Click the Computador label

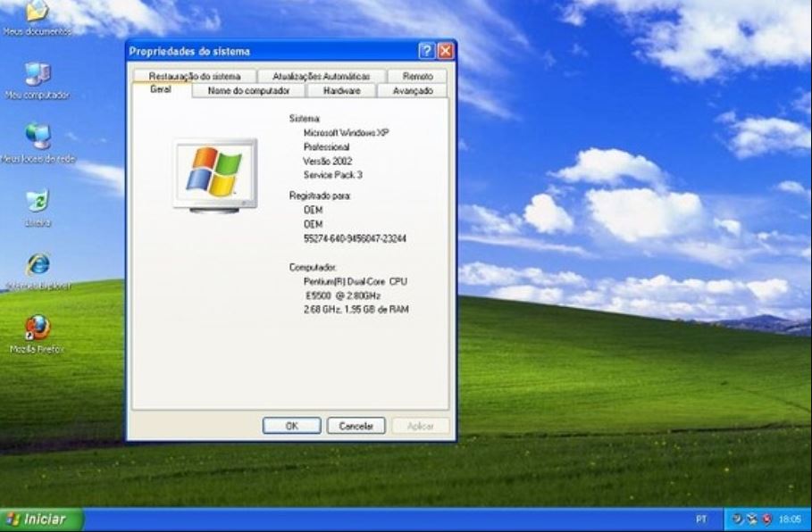pyautogui.click(x=313, y=268)
